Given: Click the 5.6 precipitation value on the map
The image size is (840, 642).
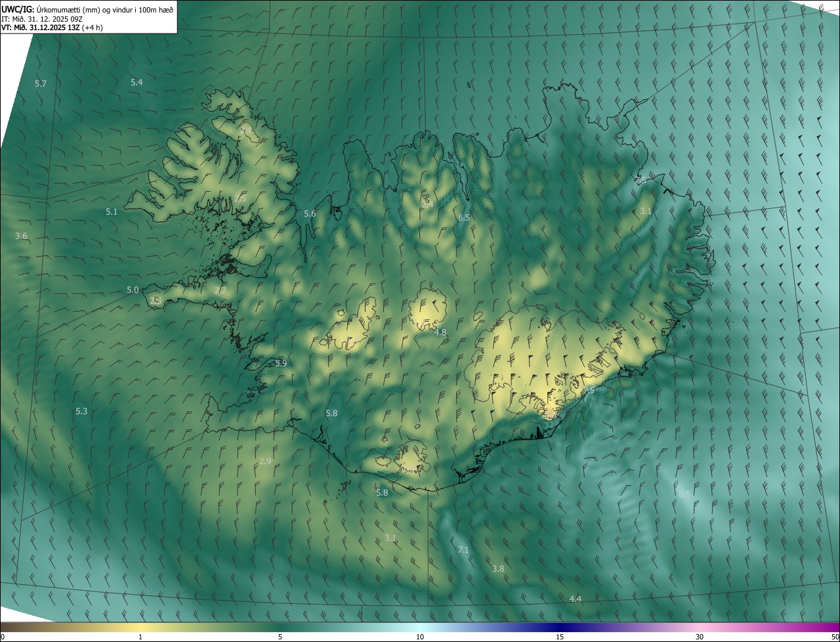Looking at the screenshot, I should point(310,214).
